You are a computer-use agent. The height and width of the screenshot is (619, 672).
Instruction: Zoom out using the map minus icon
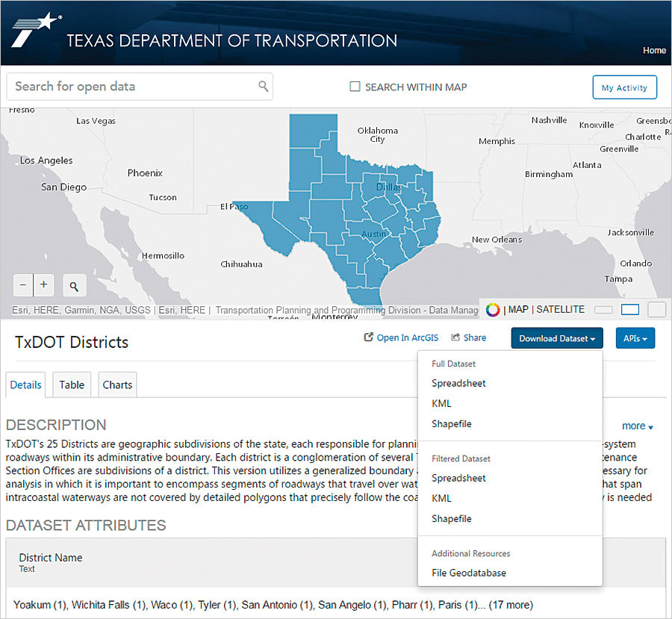coord(22,284)
